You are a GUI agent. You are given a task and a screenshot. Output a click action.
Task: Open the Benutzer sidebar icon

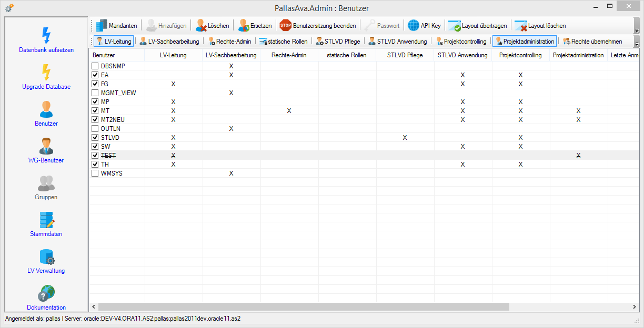click(46, 109)
